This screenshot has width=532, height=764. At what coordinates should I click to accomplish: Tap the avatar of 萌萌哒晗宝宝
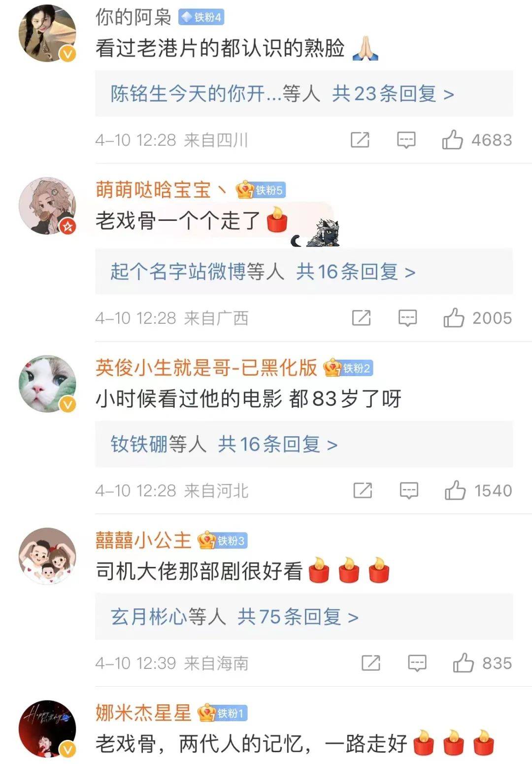click(47, 206)
